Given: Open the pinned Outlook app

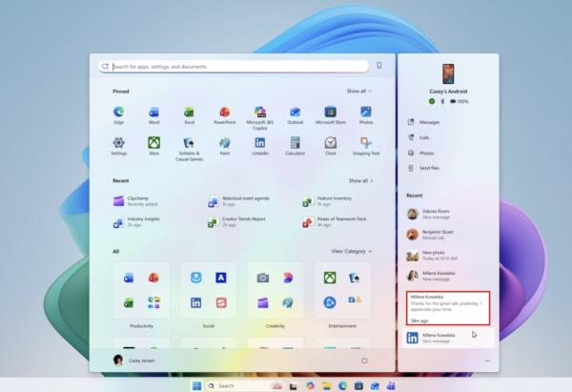Looking at the screenshot, I should tap(296, 115).
